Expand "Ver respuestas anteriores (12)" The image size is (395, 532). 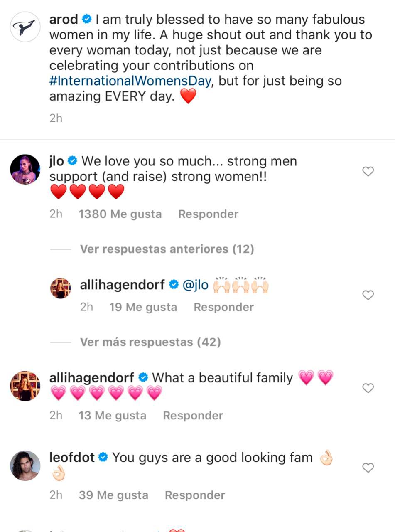(x=167, y=249)
